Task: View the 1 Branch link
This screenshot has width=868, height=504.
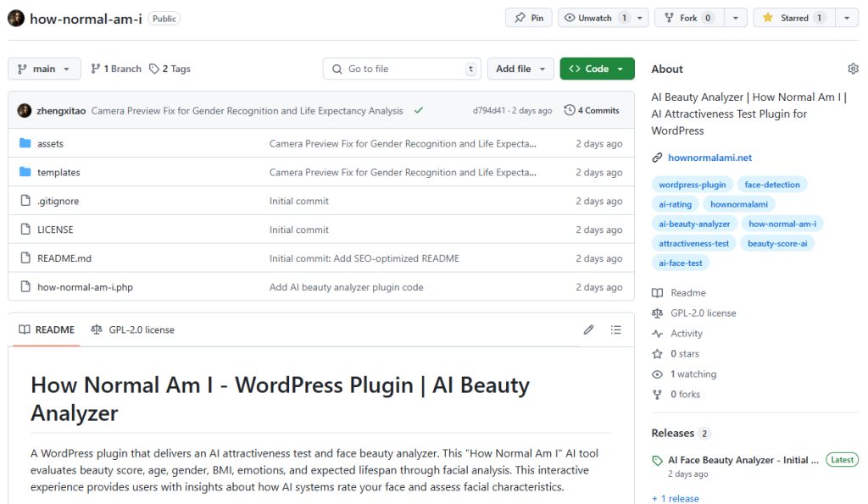Action: click(116, 69)
